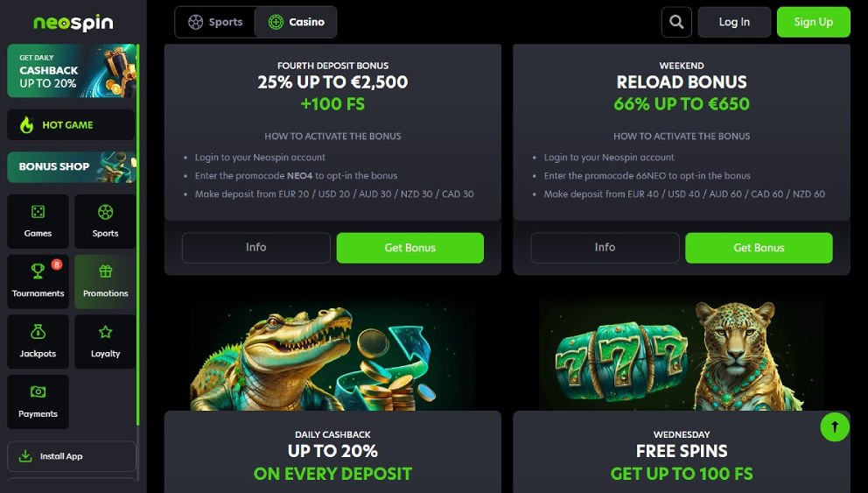Image resolution: width=868 pixels, height=493 pixels.
Task: Click the Log In button
Action: tap(734, 22)
